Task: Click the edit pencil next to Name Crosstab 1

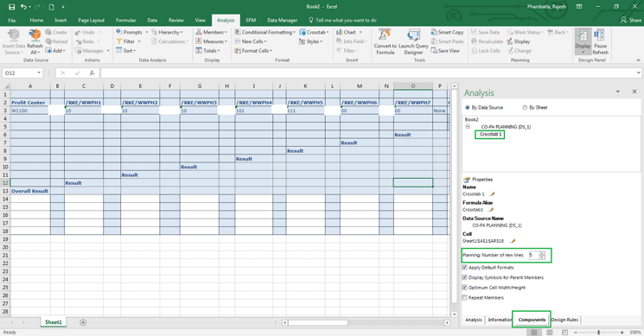Action: pyautogui.click(x=492, y=194)
